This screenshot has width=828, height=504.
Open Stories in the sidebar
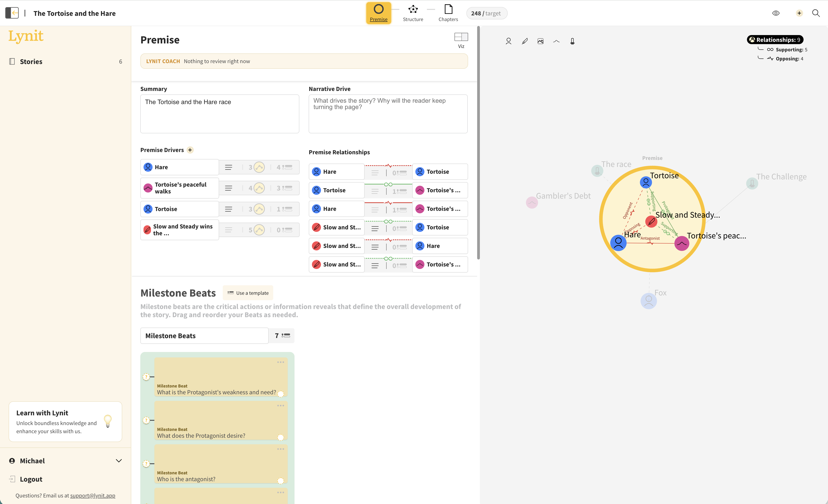pos(65,62)
